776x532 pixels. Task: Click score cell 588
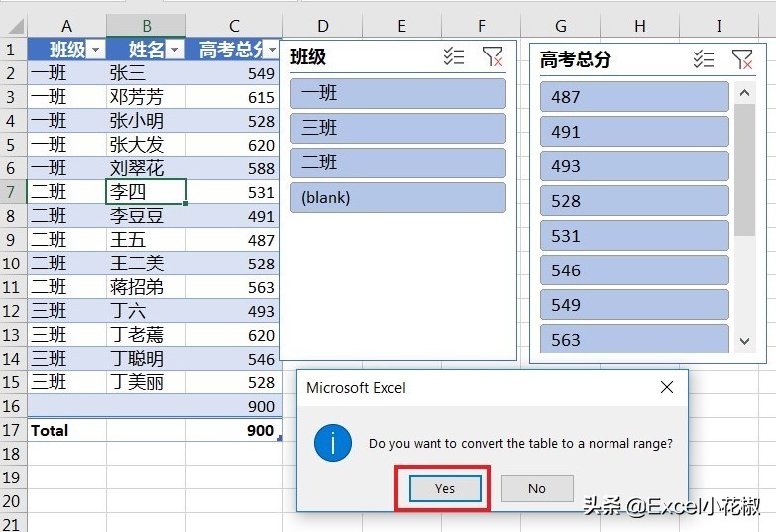(234, 168)
